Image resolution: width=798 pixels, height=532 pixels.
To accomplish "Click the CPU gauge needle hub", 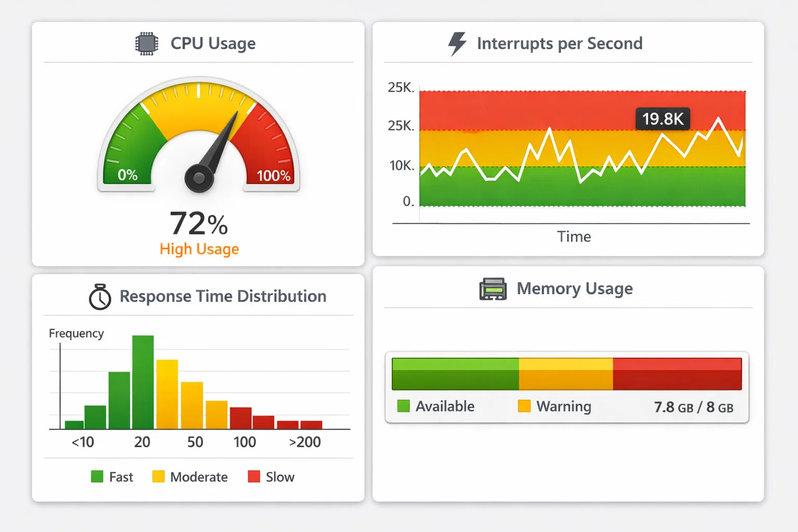I will [199, 178].
